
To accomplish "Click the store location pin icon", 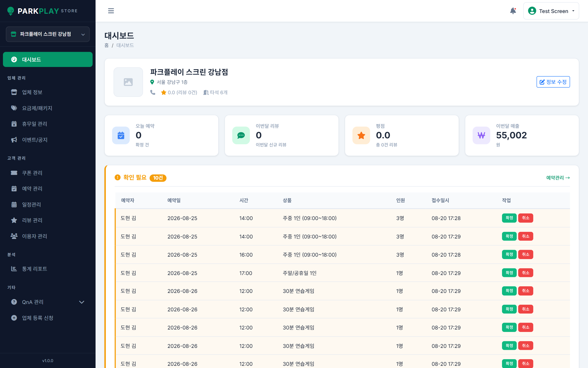I will point(152,82).
